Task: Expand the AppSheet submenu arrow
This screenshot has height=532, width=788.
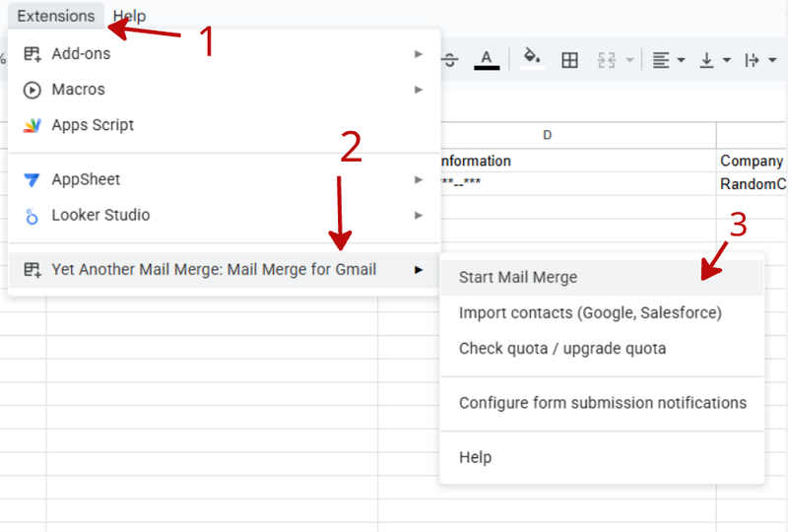Action: (x=418, y=179)
